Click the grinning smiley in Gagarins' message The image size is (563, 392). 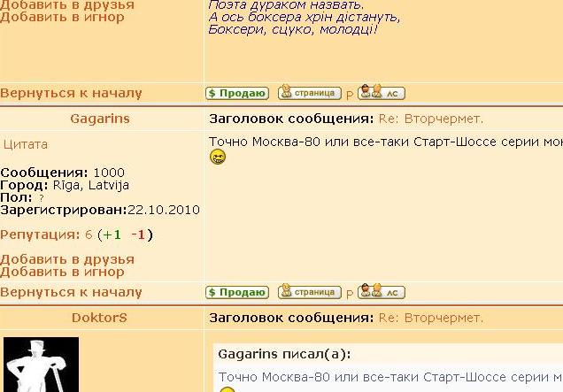coord(218,158)
